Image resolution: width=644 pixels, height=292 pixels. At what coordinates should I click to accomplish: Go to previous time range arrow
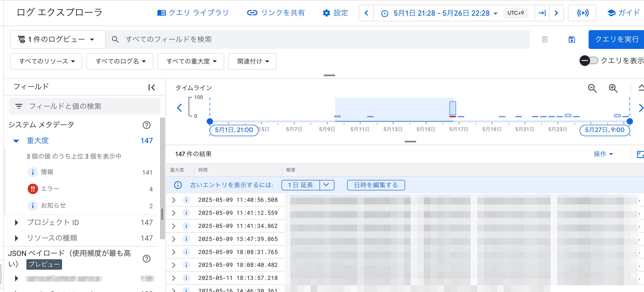366,13
